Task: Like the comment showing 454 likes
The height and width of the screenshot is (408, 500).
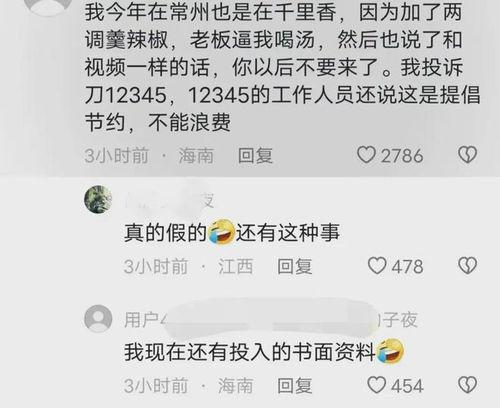Action: pos(377,385)
